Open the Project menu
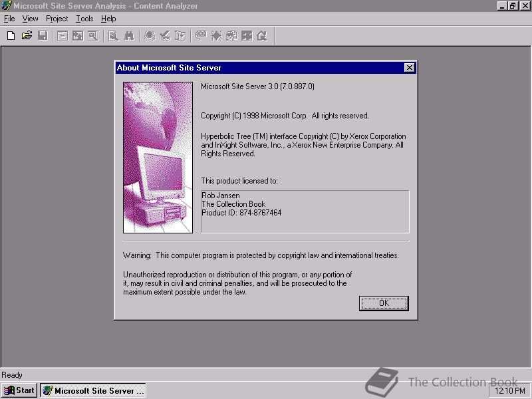The height and width of the screenshot is (399, 532). (57, 19)
